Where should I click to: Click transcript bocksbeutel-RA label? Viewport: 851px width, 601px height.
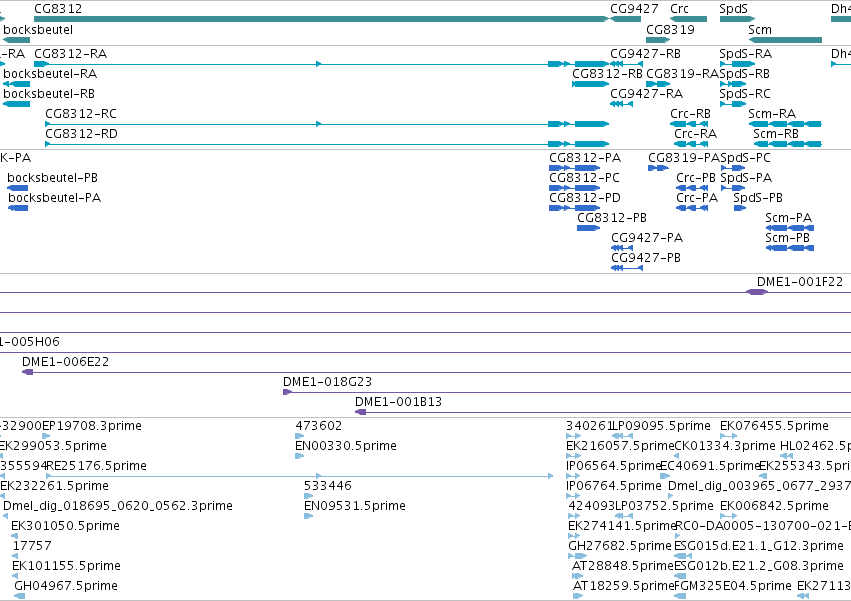(x=50, y=74)
